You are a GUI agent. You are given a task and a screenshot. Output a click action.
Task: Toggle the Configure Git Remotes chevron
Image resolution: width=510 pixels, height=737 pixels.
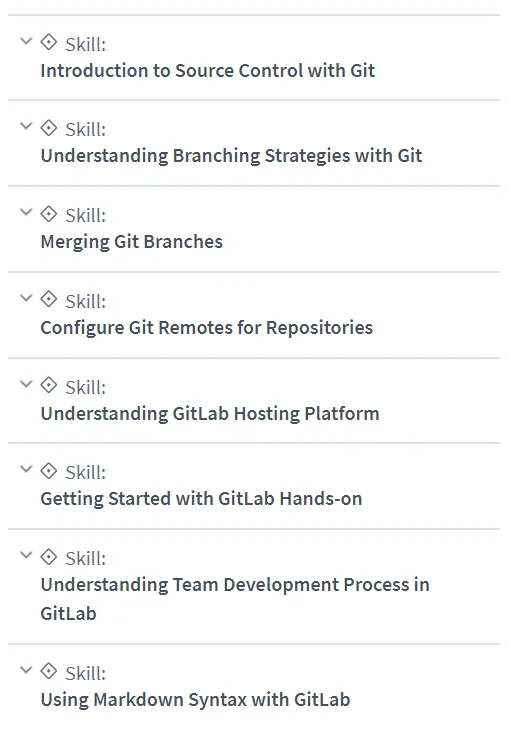coord(26,298)
